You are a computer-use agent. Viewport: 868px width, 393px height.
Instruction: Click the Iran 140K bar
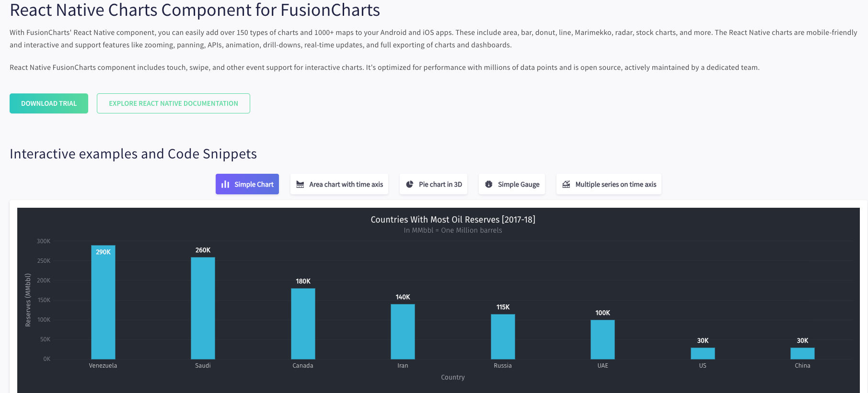point(403,332)
